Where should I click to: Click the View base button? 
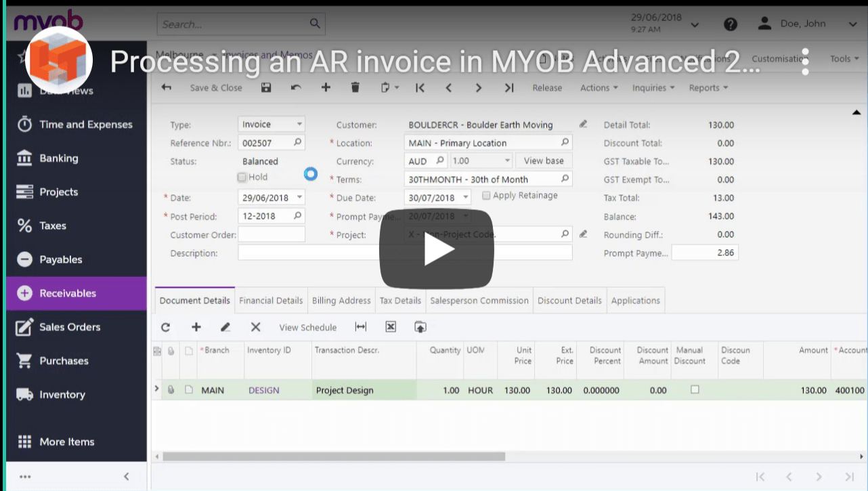(x=544, y=161)
